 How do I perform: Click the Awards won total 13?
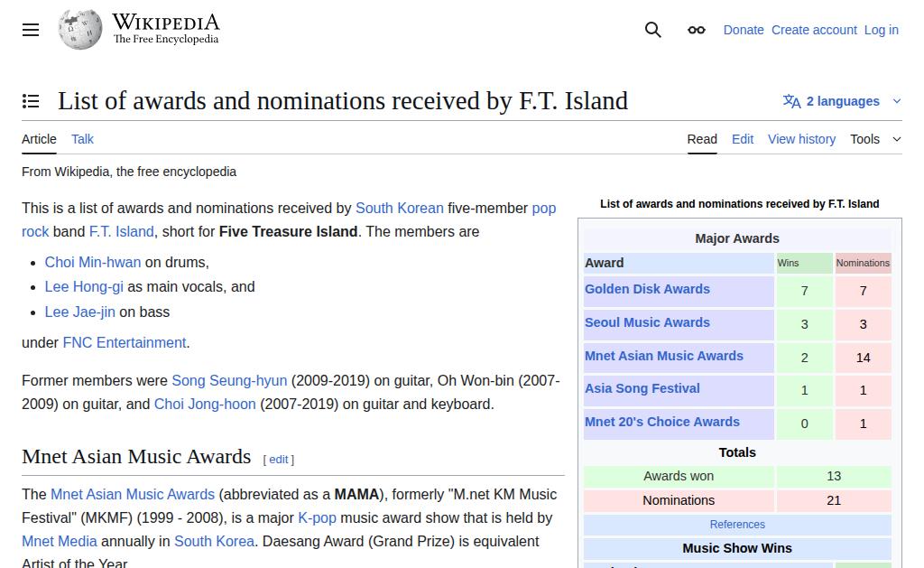[833, 476]
